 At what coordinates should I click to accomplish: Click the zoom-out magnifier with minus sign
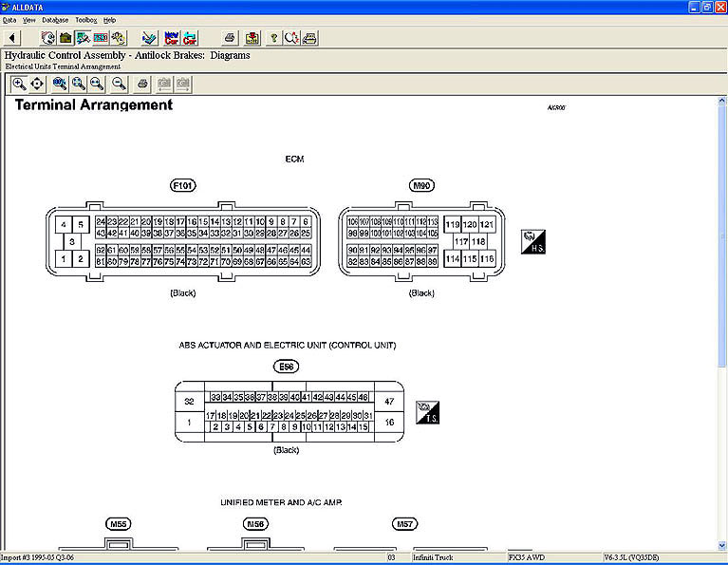119,84
